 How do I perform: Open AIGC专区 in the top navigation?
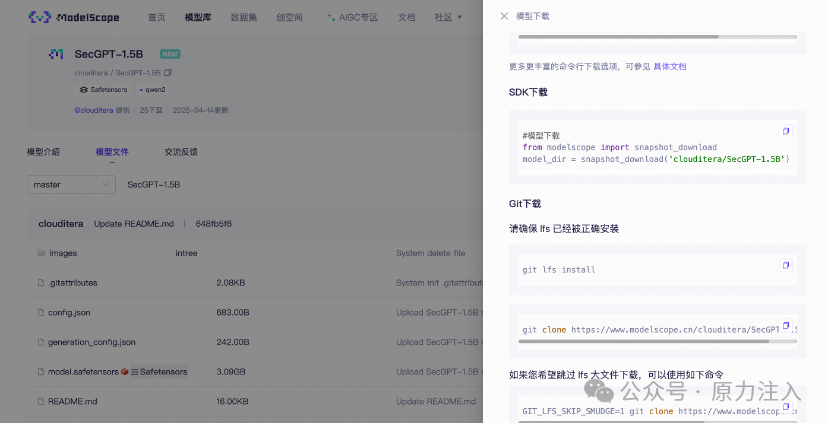359,17
